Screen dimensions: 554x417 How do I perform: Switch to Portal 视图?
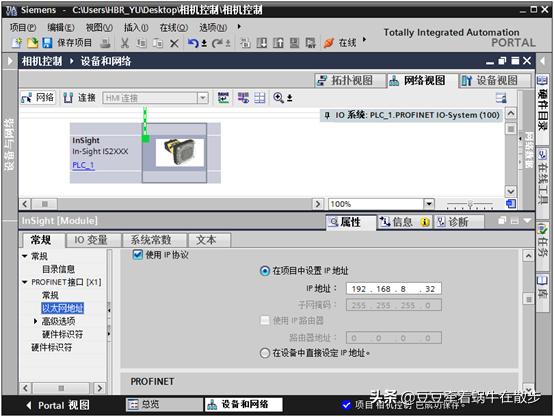[58, 405]
